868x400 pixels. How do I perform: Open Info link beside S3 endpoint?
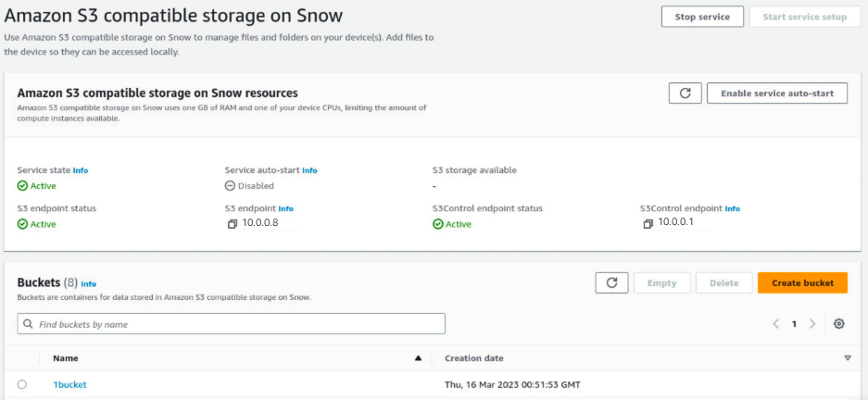pos(285,209)
